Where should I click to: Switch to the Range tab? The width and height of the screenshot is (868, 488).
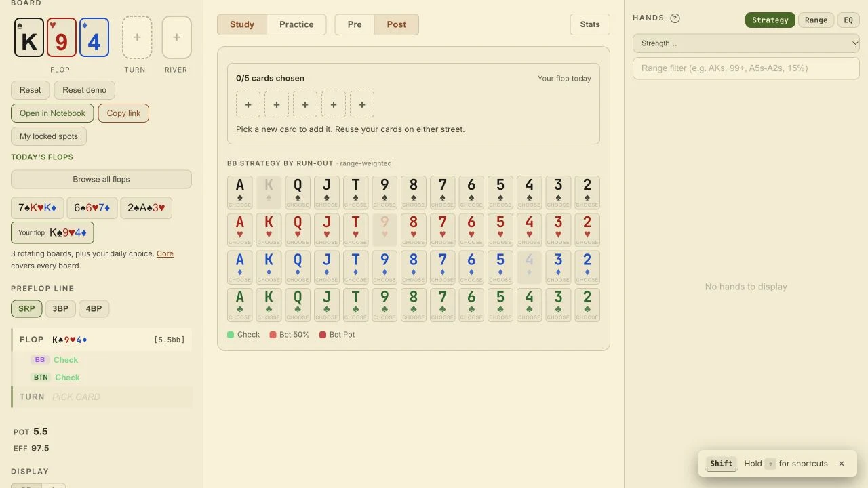(816, 20)
